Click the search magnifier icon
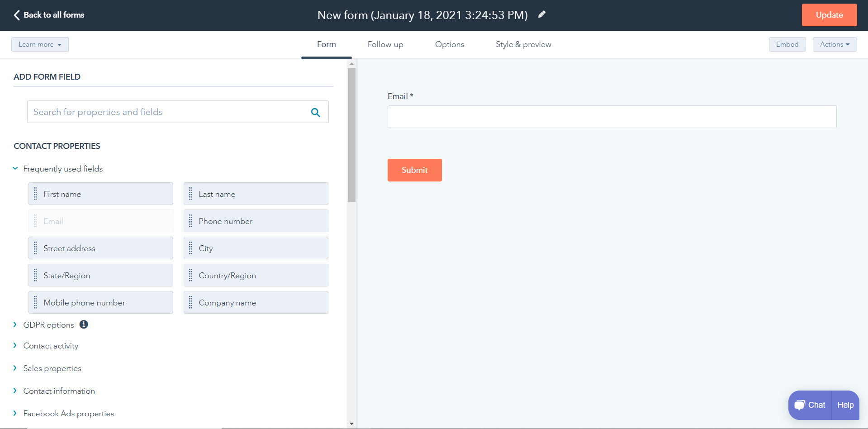This screenshot has height=429, width=868. click(x=315, y=112)
